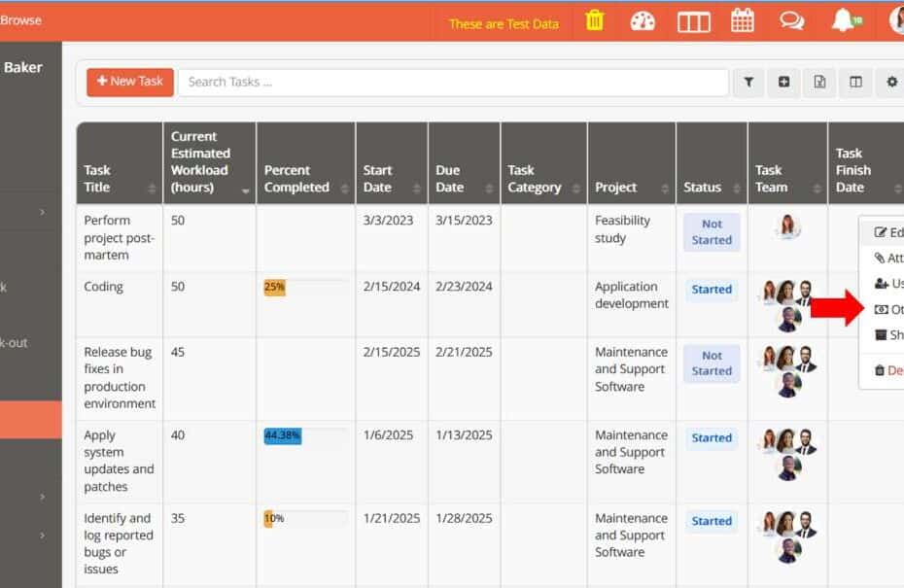Toggle the column layout icon in toolbar
904x588 pixels.
pos(855,83)
